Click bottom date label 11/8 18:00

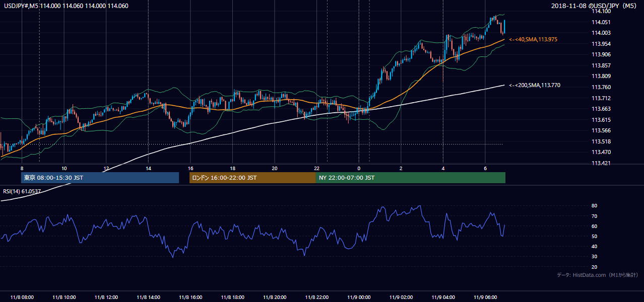[x=232, y=297]
